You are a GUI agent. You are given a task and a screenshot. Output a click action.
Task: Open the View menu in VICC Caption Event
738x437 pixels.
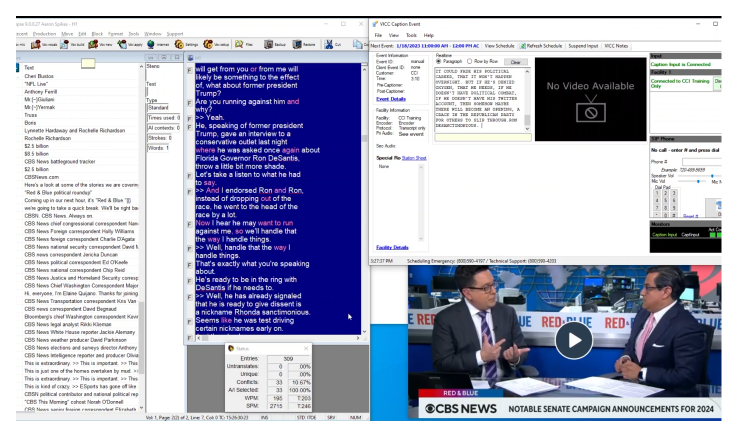pos(393,35)
